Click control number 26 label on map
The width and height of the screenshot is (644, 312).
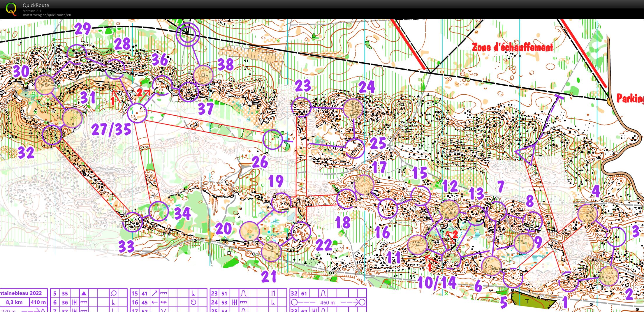pyautogui.click(x=260, y=162)
